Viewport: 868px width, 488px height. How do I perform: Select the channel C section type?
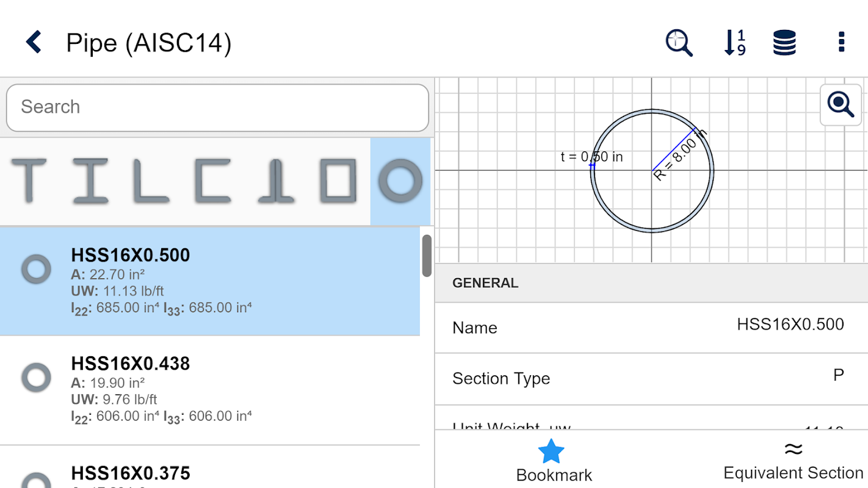point(212,181)
